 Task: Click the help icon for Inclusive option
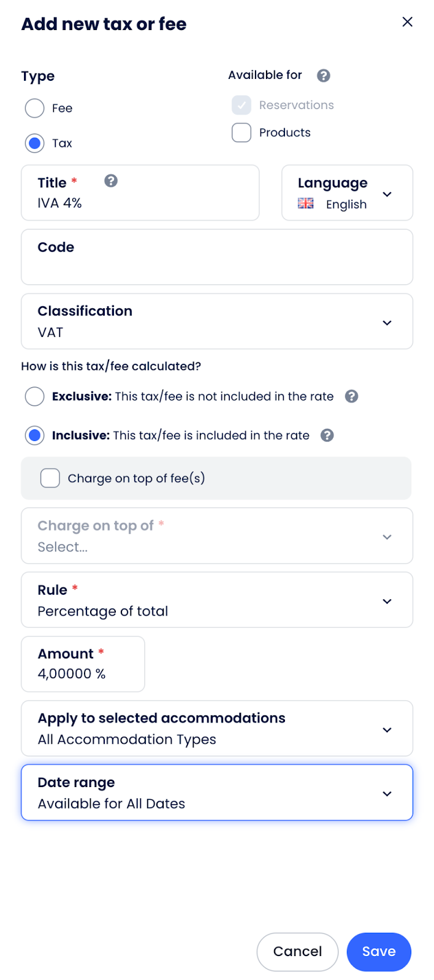pyautogui.click(x=327, y=435)
